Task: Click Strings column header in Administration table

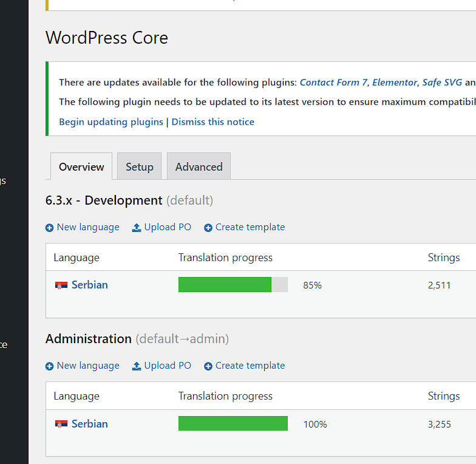Action: (443, 396)
